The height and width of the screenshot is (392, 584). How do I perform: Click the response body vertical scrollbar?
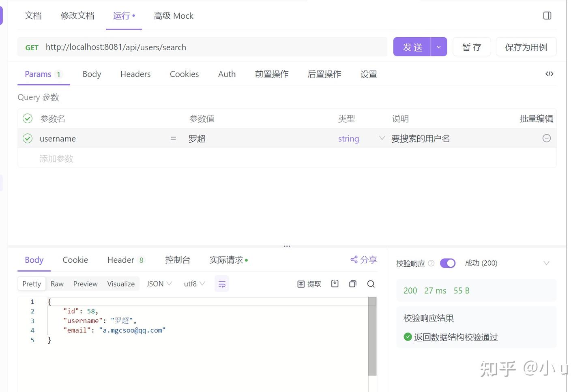point(372,336)
